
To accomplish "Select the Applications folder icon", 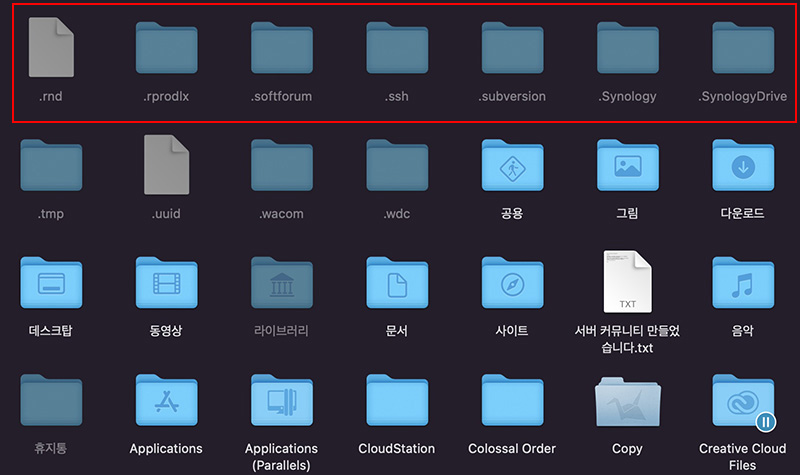I will click(166, 400).
